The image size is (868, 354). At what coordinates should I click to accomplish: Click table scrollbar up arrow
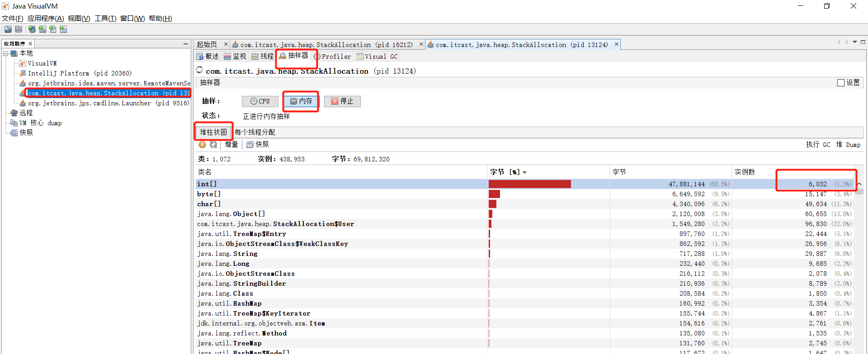859,184
